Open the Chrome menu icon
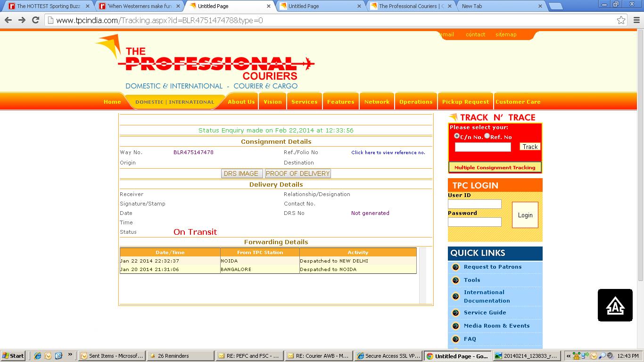 click(x=636, y=20)
